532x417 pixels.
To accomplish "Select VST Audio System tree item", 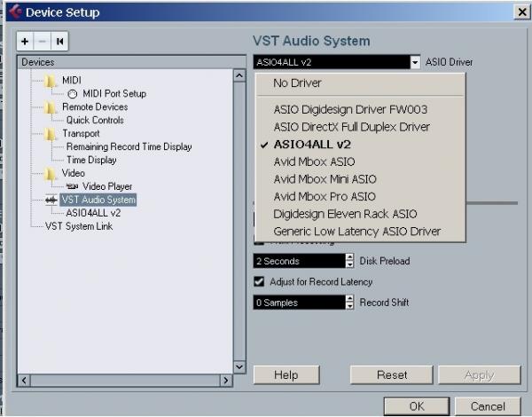I will point(98,200).
